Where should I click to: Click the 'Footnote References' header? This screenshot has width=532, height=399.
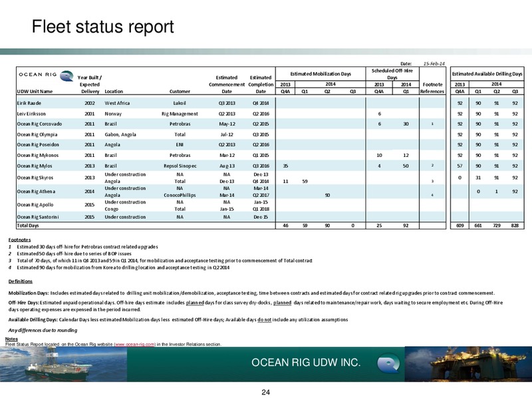coord(432,88)
